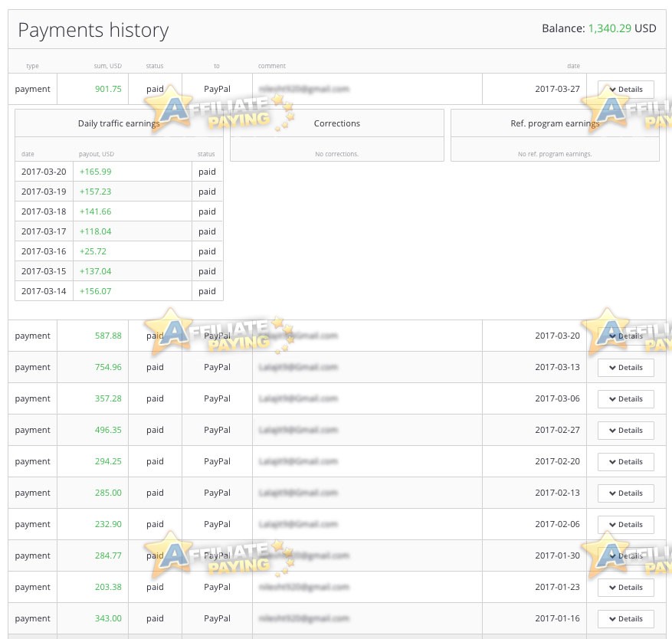Select the 285.00 payment amount

[x=108, y=493]
